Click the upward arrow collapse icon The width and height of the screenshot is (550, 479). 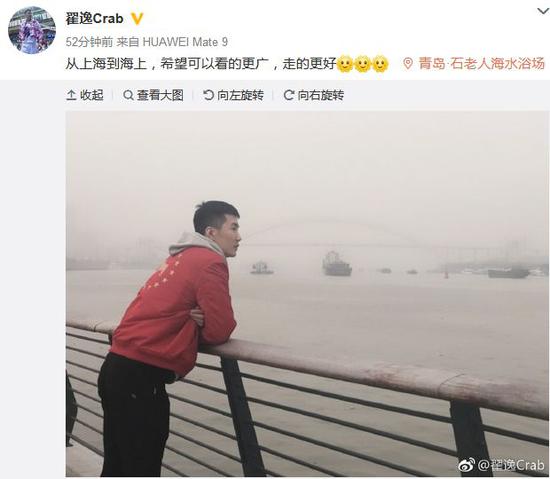[71, 95]
